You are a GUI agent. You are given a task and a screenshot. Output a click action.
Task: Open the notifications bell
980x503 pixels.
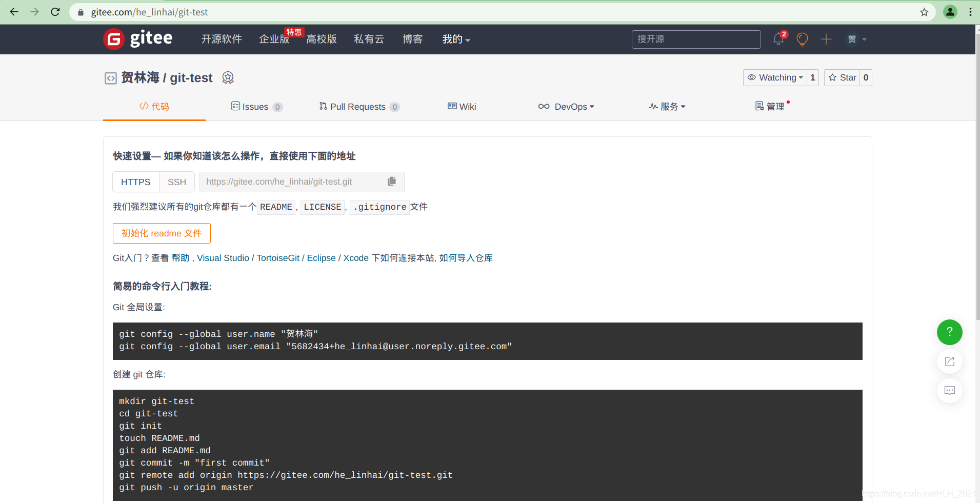(778, 39)
